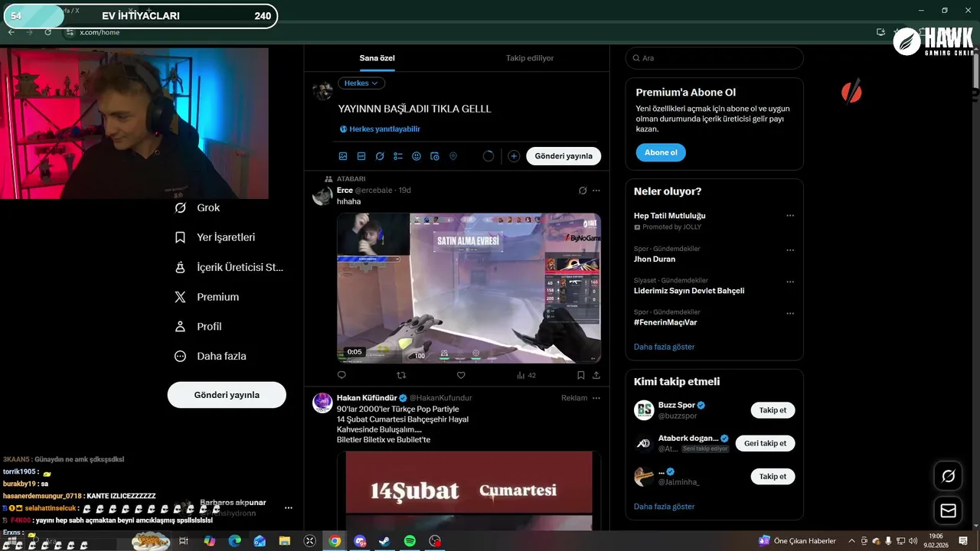
Task: Open Windows notification center icon
Action: 965,541
